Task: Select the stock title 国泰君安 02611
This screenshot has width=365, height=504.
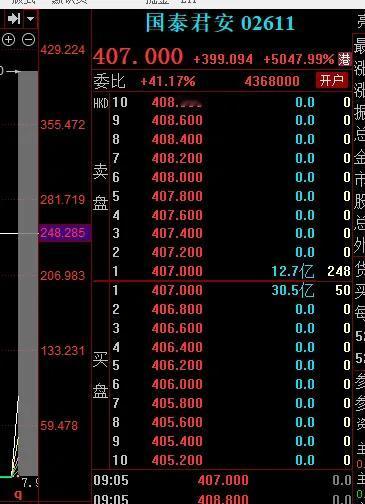Action: pyautogui.click(x=220, y=23)
